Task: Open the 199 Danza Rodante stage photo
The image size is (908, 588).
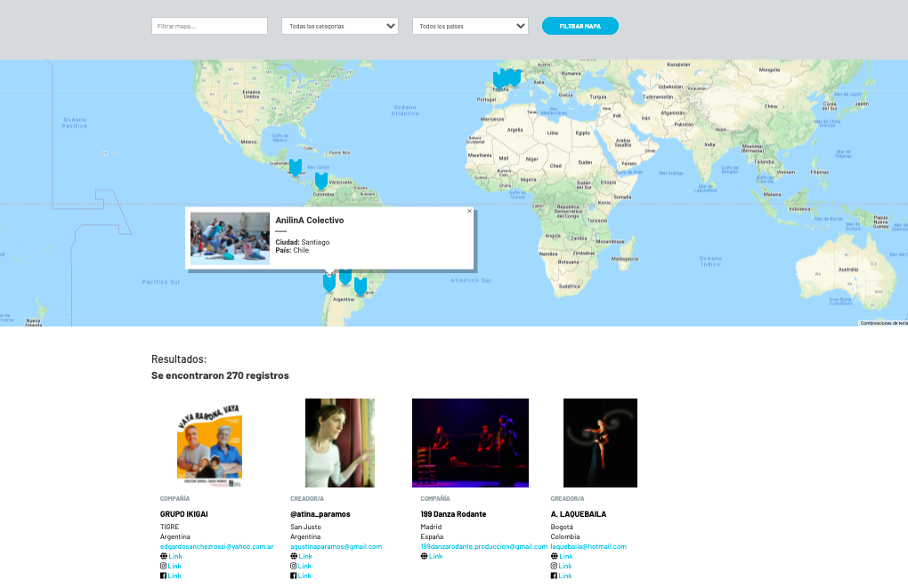Action: point(470,443)
